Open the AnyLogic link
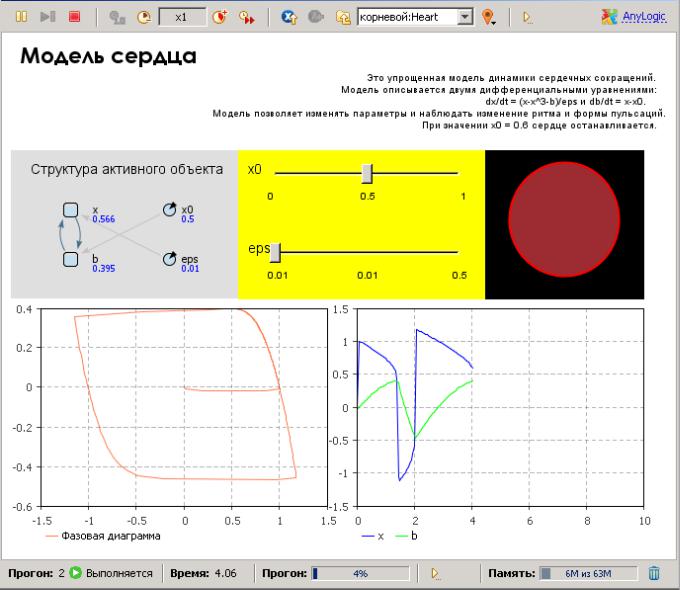The image size is (680, 590). [644, 16]
